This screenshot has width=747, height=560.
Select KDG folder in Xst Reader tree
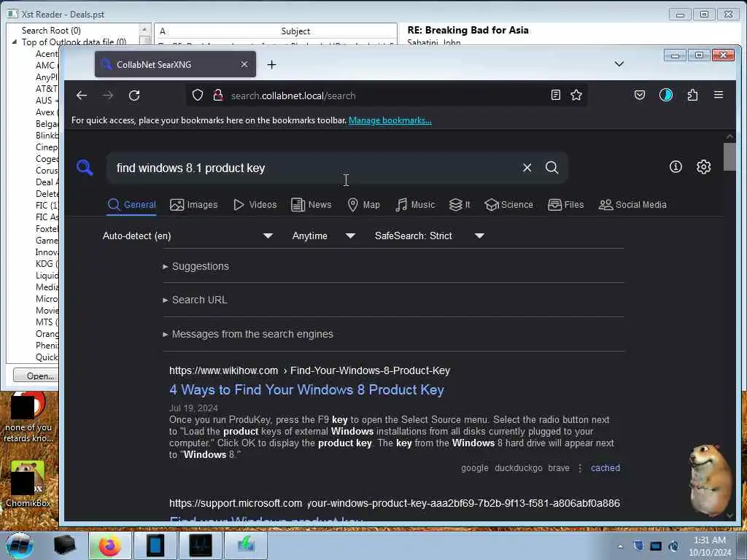click(47, 264)
